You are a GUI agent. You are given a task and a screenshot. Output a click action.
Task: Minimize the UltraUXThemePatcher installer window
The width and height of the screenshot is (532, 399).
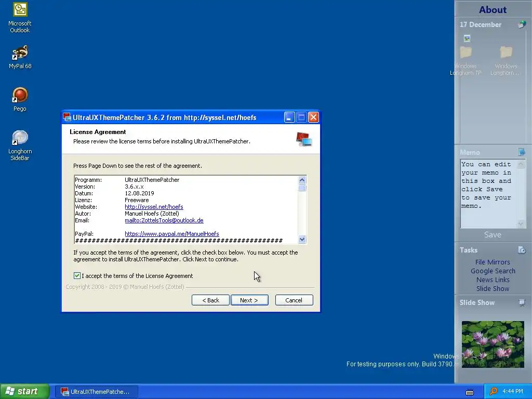(289, 117)
